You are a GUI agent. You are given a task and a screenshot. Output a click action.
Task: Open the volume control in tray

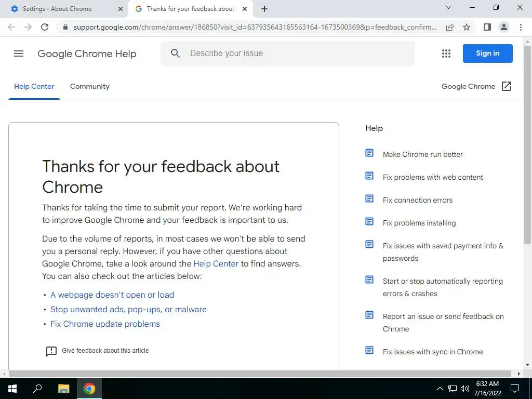pyautogui.click(x=465, y=389)
